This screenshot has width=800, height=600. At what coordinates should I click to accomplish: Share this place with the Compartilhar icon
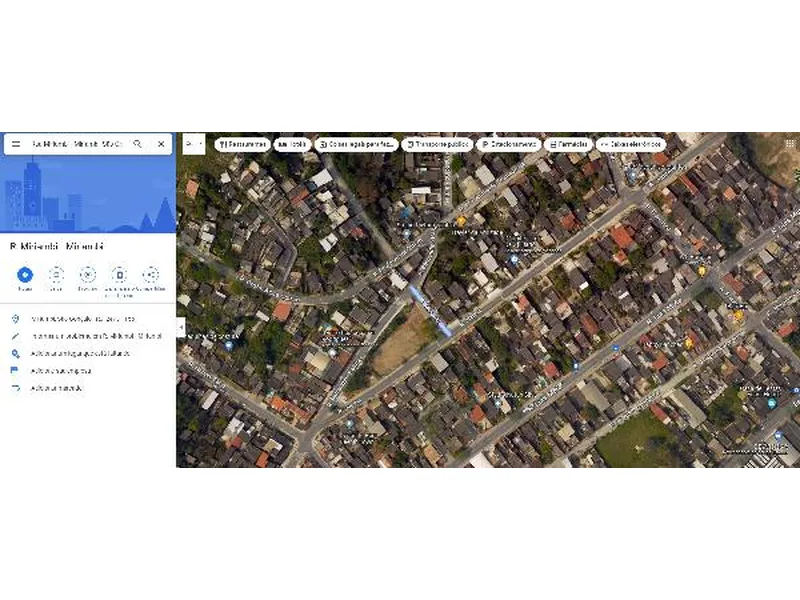click(x=151, y=275)
